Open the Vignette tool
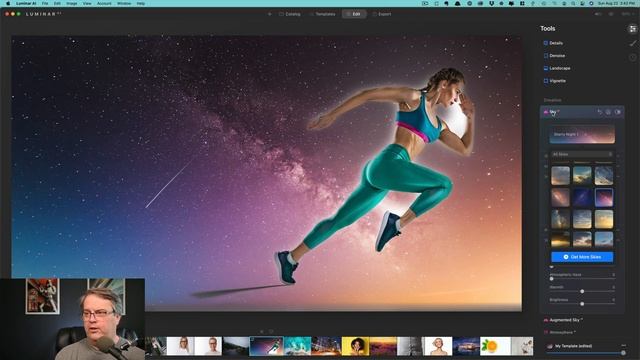Screen dimensions: 640x360 coord(555,81)
